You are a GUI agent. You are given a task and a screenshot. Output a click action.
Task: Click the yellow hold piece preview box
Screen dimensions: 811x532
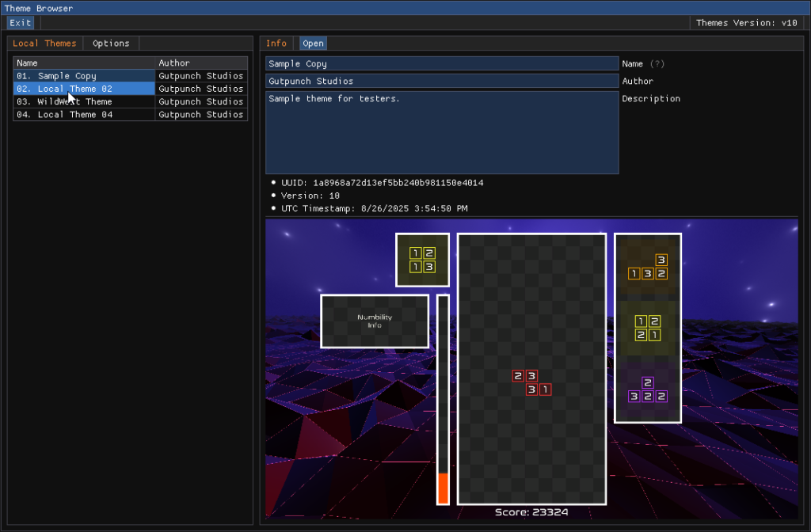(422, 260)
